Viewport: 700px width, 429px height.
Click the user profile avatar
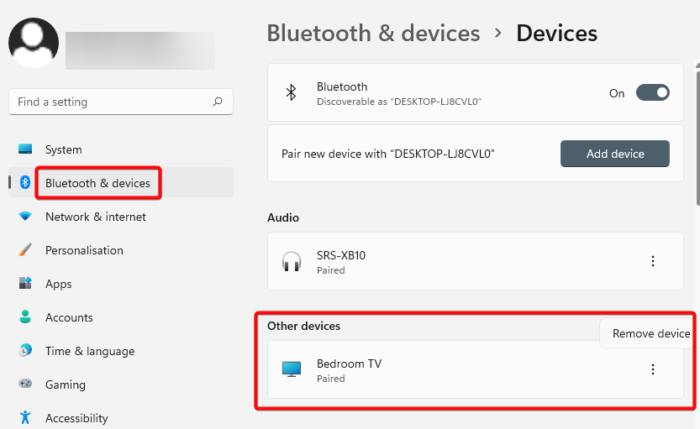coord(33,42)
